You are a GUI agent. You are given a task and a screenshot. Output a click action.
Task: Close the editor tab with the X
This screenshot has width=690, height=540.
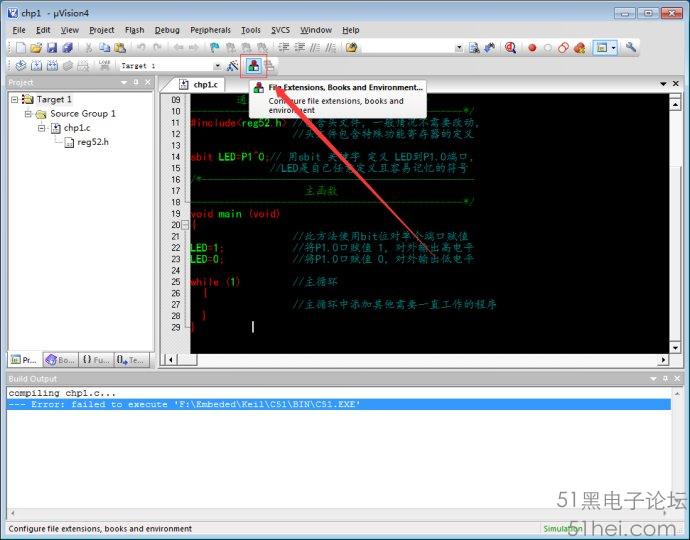coord(676,84)
